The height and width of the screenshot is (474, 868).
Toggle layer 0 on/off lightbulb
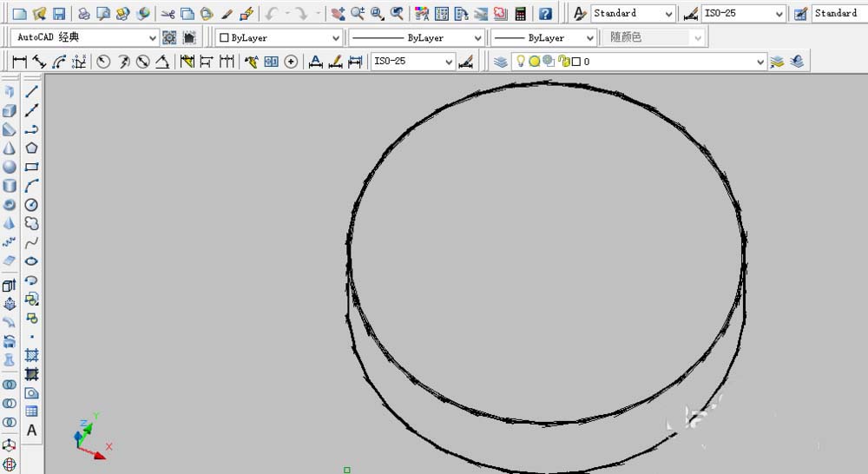(x=520, y=61)
